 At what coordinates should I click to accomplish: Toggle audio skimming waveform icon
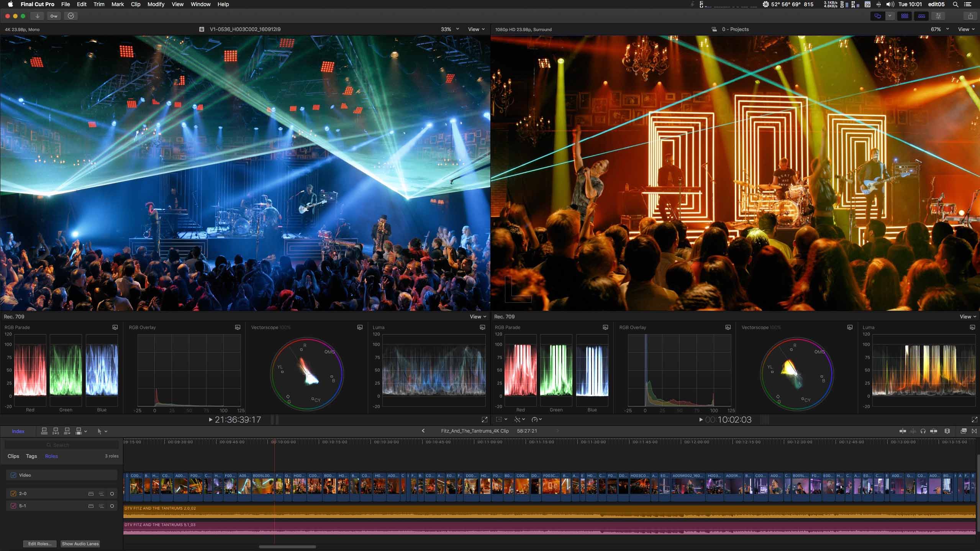coord(913,431)
